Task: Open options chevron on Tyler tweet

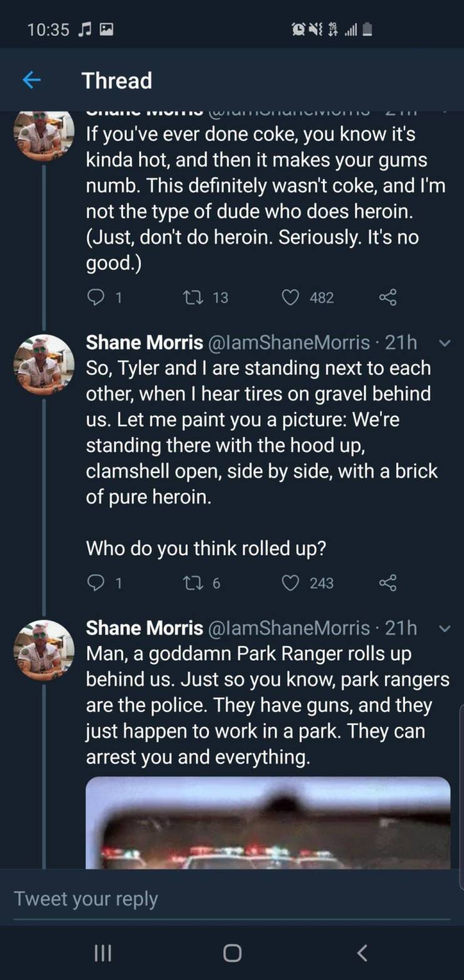Action: point(444,343)
